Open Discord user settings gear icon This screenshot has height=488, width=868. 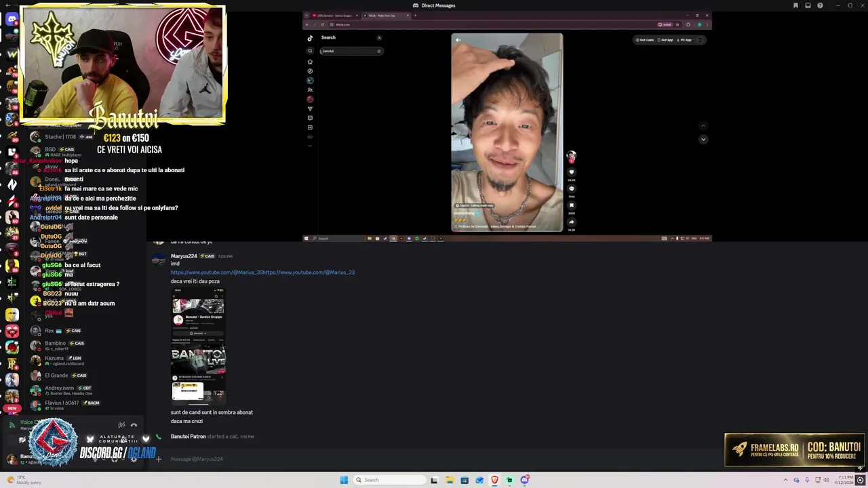point(134,459)
